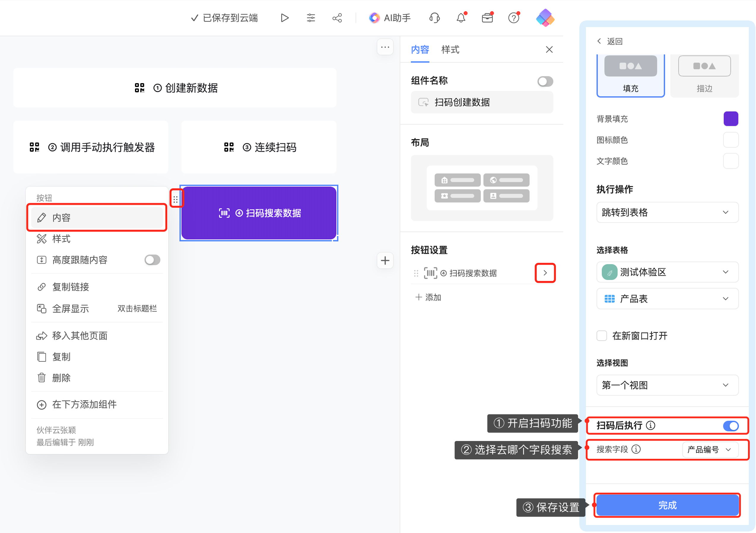Screen dimensions: 756x533
Task: Choose 删除 from the context menu
Action: (97, 378)
